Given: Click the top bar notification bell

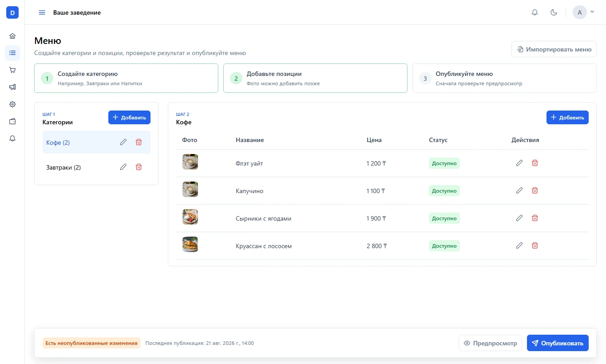Looking at the screenshot, I should (x=535, y=12).
